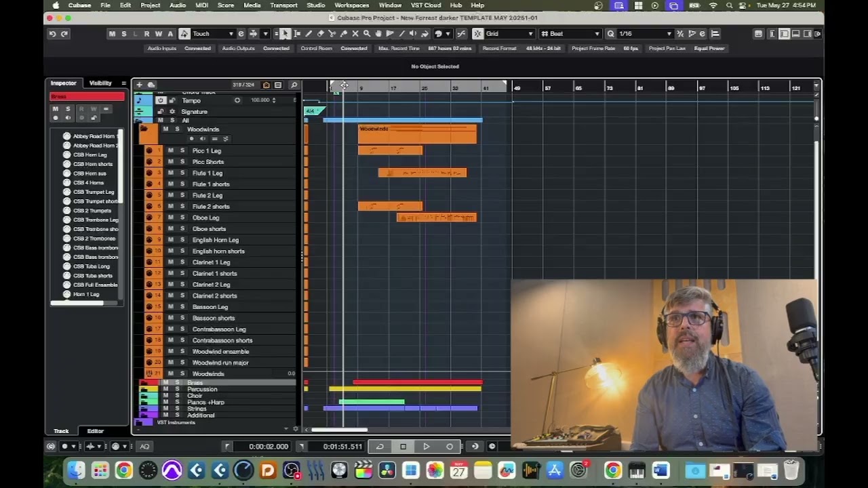Viewport: 868px width, 488px height.
Task: Click the Stop transport button
Action: point(403,446)
